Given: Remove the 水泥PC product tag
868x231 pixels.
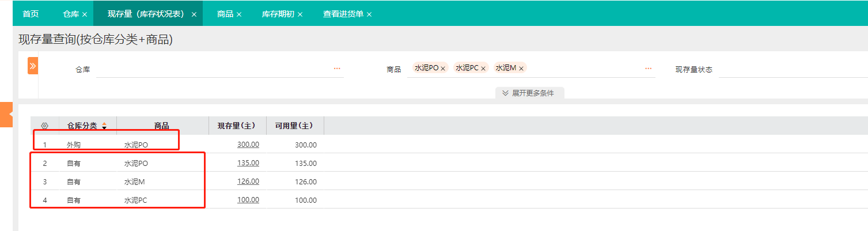Looking at the screenshot, I should 483,69.
